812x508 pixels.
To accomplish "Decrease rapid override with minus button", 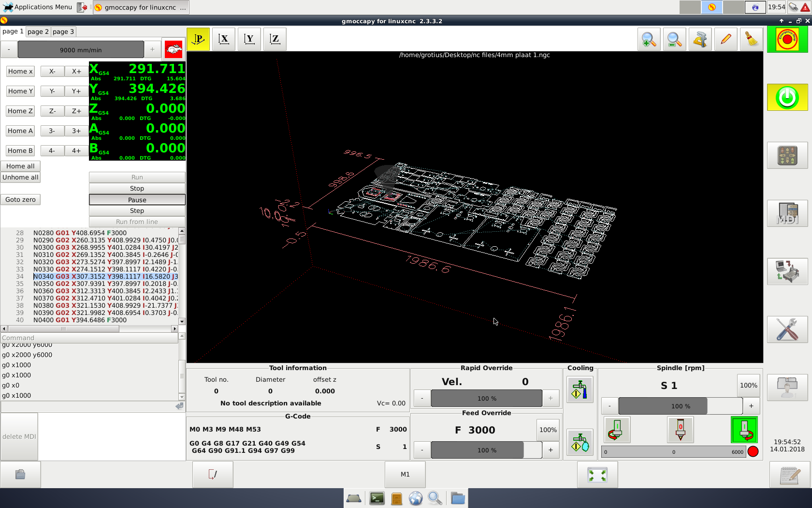I will [422, 398].
